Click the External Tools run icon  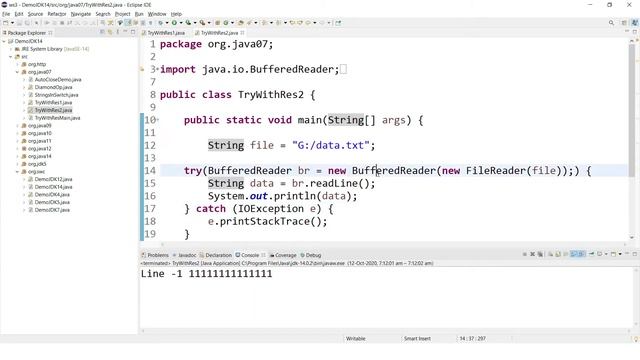202,23
